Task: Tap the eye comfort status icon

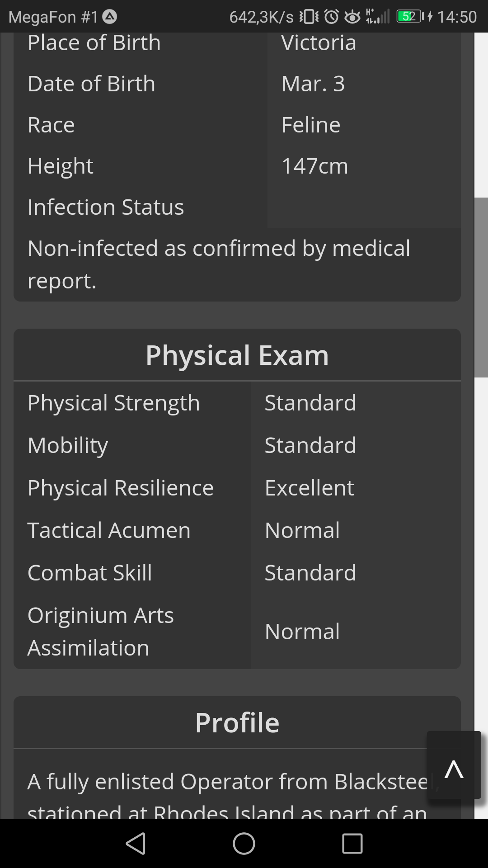Action: coord(352,17)
